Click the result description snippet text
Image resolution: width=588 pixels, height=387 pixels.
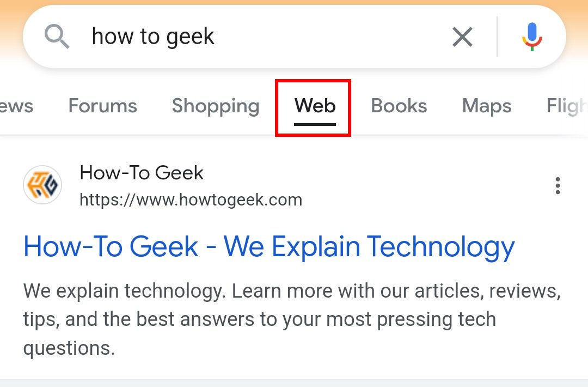[x=292, y=319]
